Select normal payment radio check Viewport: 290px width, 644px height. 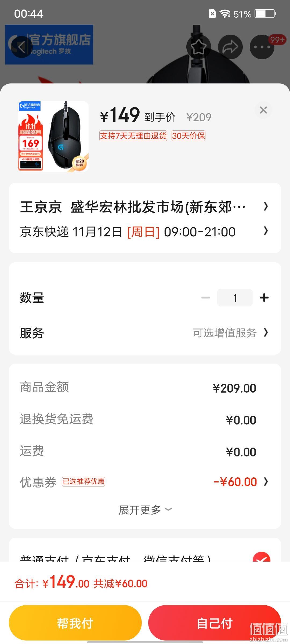[261, 558]
